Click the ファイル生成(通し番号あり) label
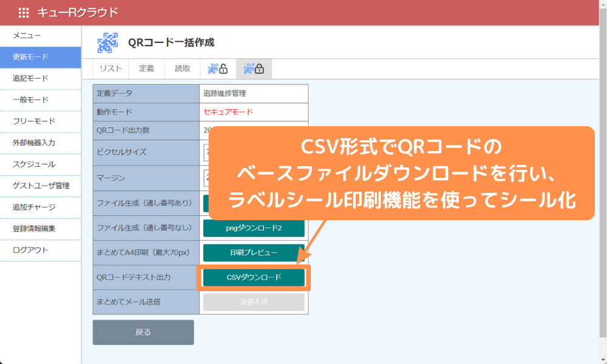Viewport: 607px width, 364px height. 146,203
